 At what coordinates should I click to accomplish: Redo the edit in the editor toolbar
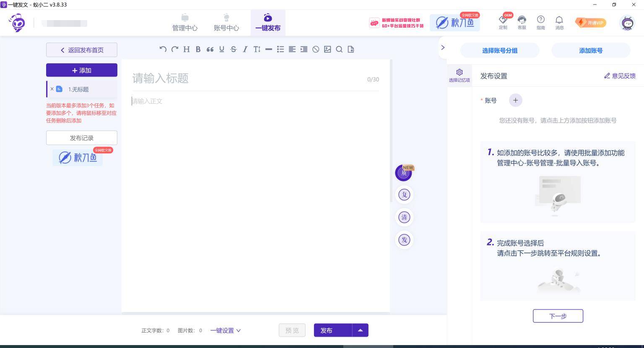tap(175, 49)
